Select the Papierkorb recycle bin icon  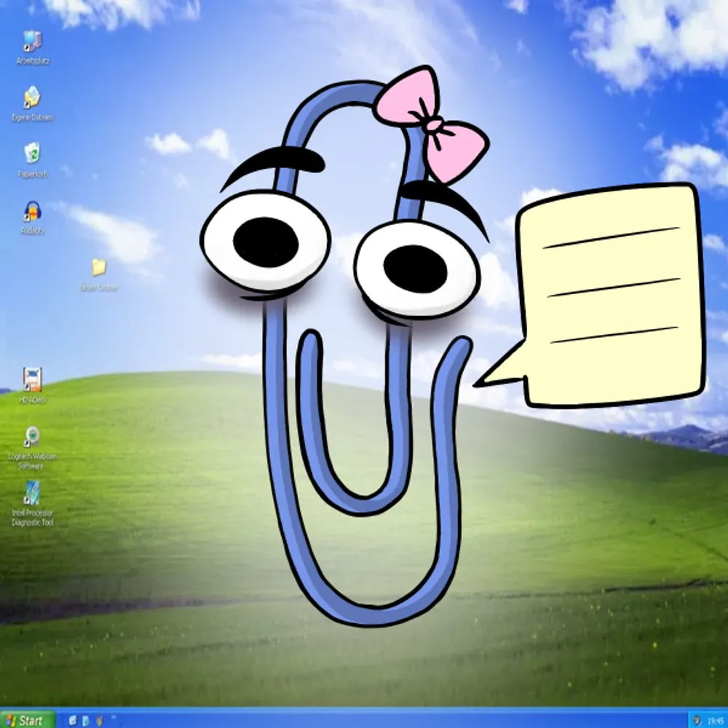point(32,154)
